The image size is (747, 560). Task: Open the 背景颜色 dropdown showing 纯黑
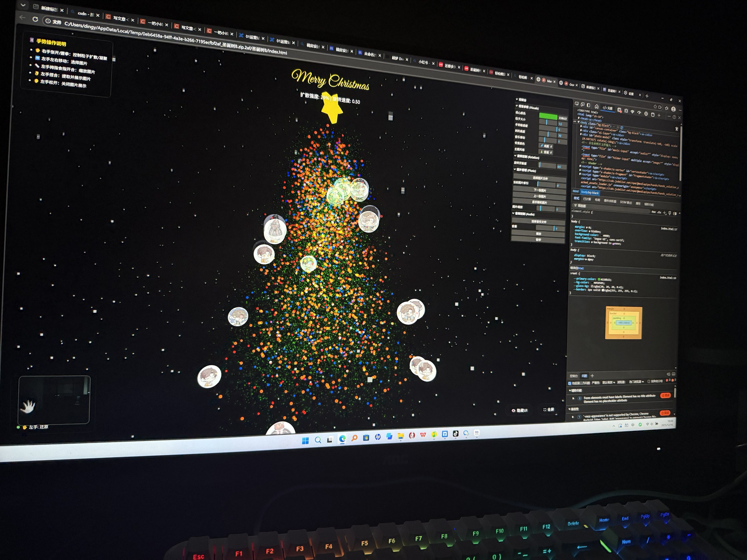coord(546,146)
